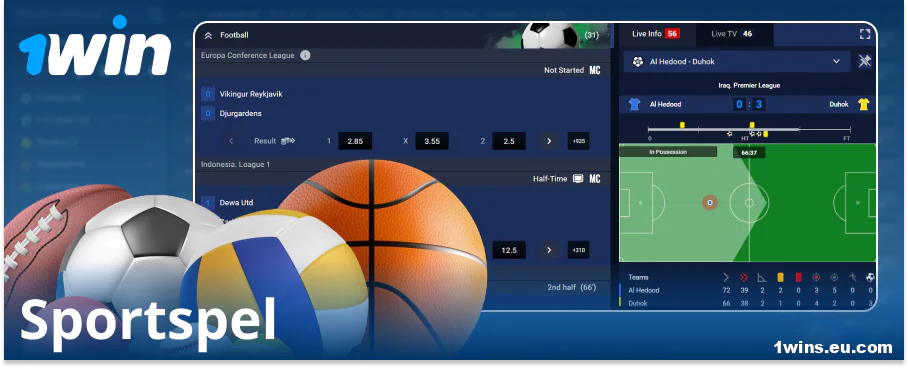Click Duhok row in stats table

click(748, 303)
